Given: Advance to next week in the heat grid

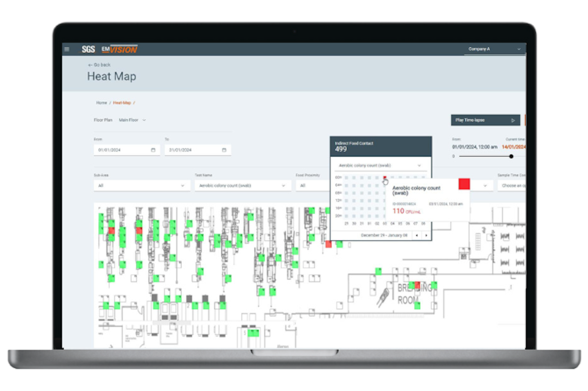Looking at the screenshot, I should click(426, 235).
